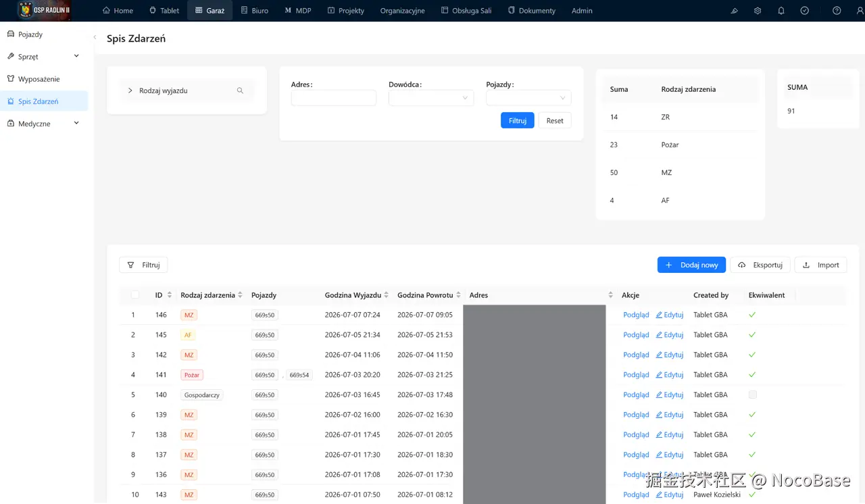Collapse the sidebar with the arrow handle
This screenshot has width=865, height=504.
point(95,38)
